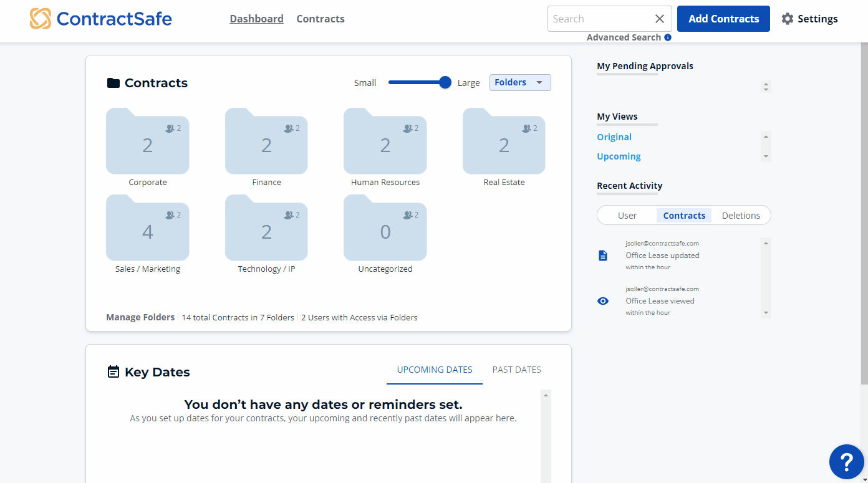Switch Recent Activity to Deletions
Image resolution: width=868 pixels, height=483 pixels.
pyautogui.click(x=741, y=216)
